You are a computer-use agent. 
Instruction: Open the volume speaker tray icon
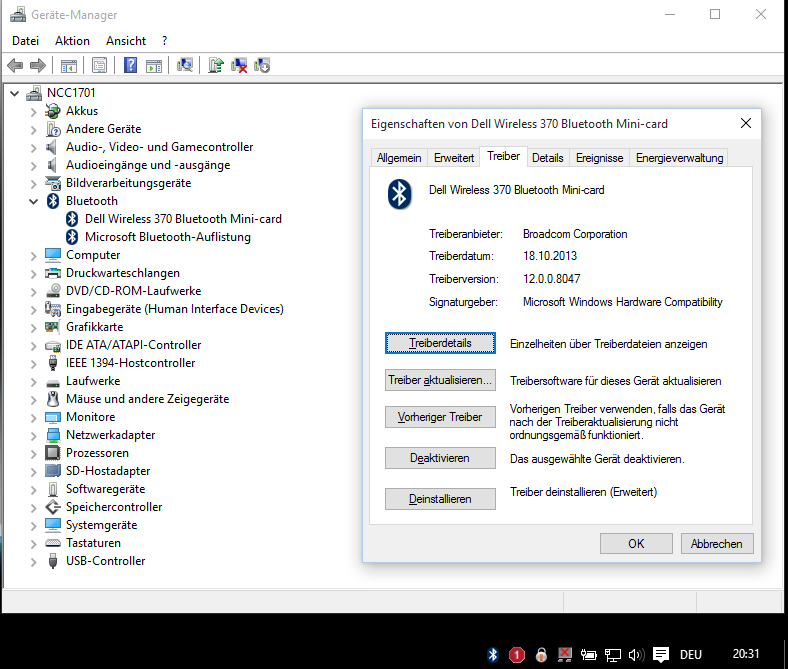tap(636, 655)
